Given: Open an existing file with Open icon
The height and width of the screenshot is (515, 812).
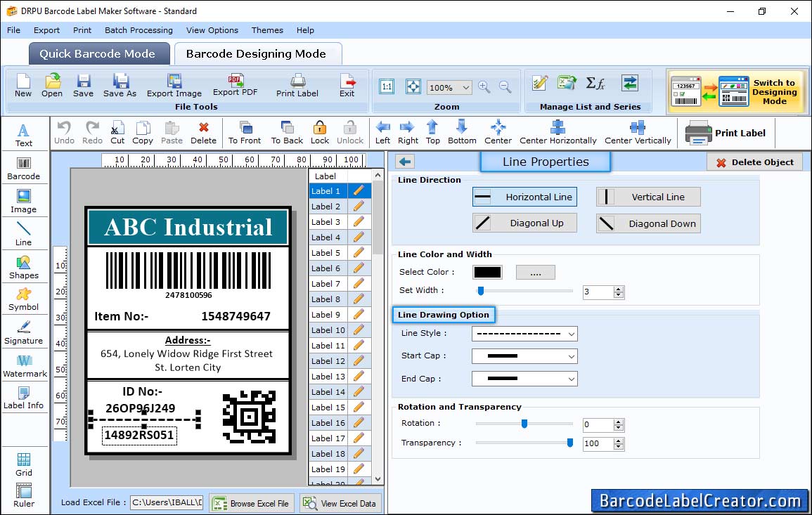Looking at the screenshot, I should (x=52, y=86).
